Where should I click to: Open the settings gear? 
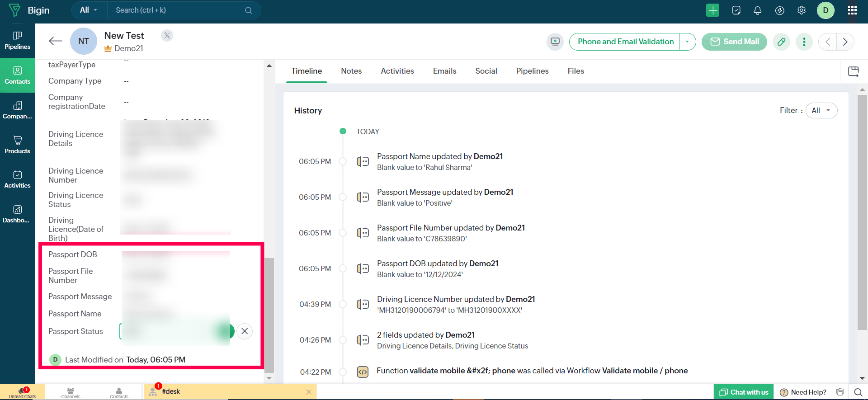point(802,10)
